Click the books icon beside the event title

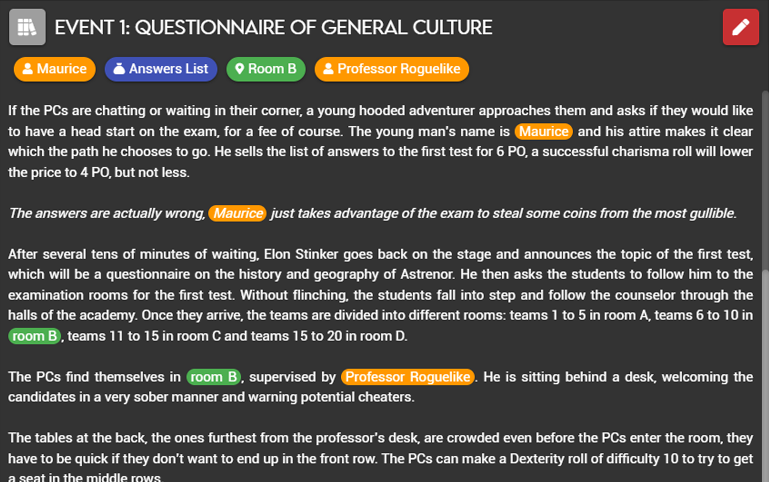[x=27, y=27]
